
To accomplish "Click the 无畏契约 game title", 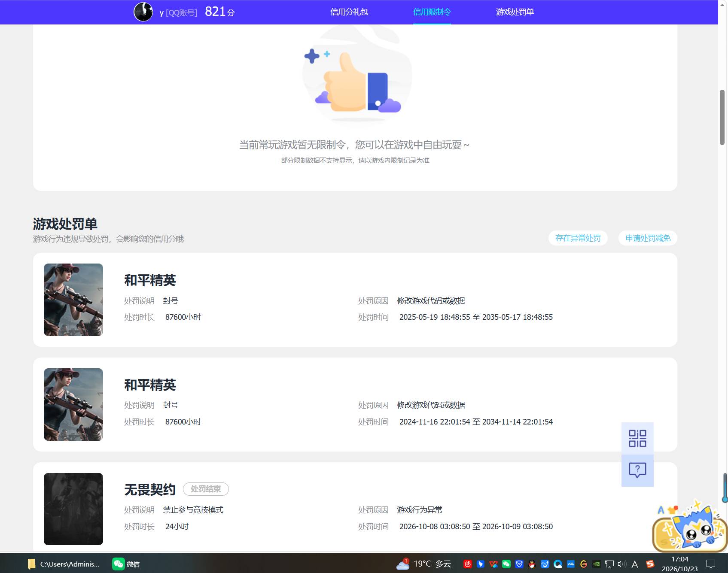I will click(x=150, y=490).
